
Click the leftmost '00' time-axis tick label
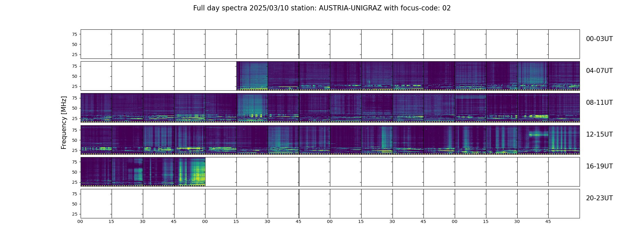click(x=80, y=221)
